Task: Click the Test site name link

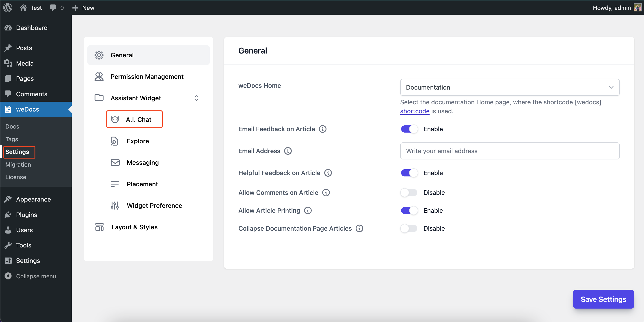Action: point(36,8)
